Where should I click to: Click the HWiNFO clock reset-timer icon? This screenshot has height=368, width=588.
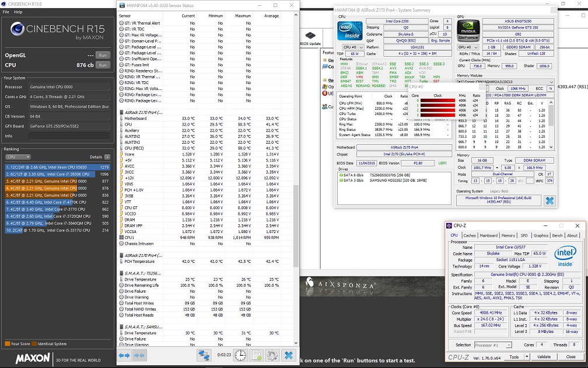pyautogui.click(x=240, y=355)
